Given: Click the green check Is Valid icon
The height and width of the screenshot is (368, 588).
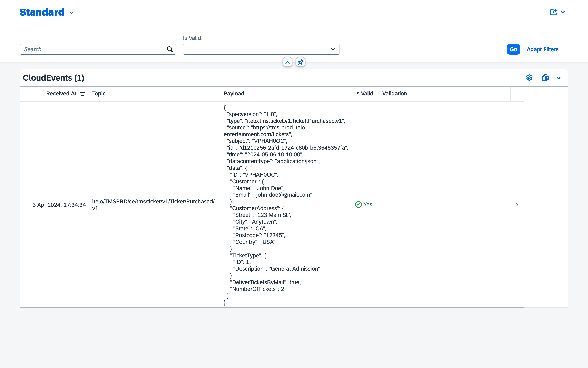Looking at the screenshot, I should tap(358, 204).
